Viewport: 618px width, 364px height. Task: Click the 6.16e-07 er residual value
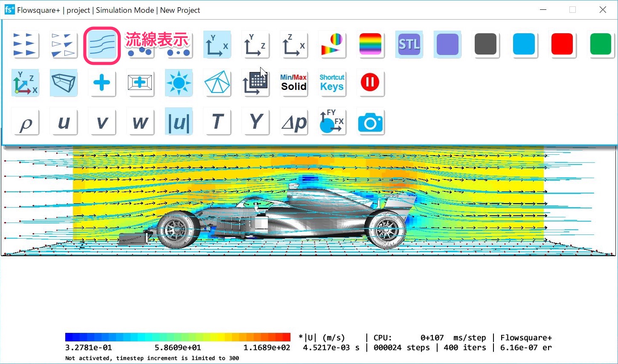(x=526, y=348)
